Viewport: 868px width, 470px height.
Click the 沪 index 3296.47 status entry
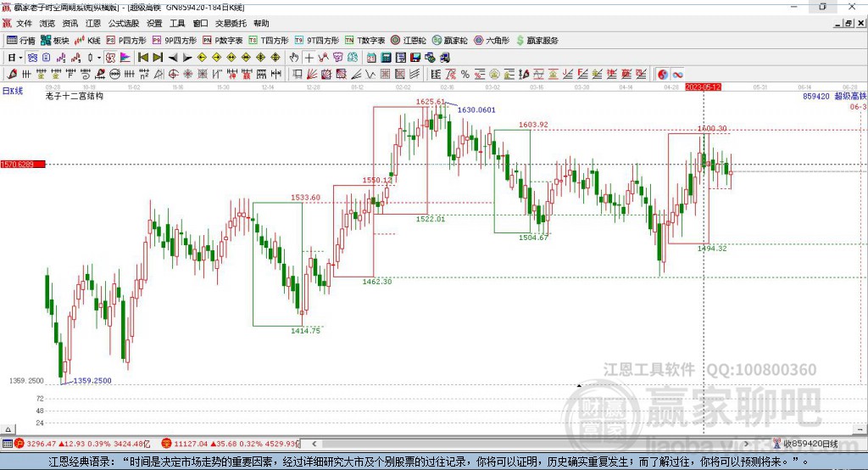[x=83, y=444]
